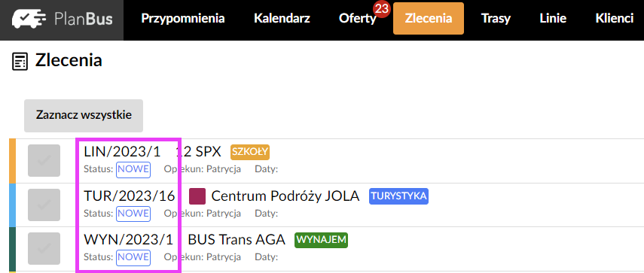Click the SZKOŁY orange tag

coord(250,152)
